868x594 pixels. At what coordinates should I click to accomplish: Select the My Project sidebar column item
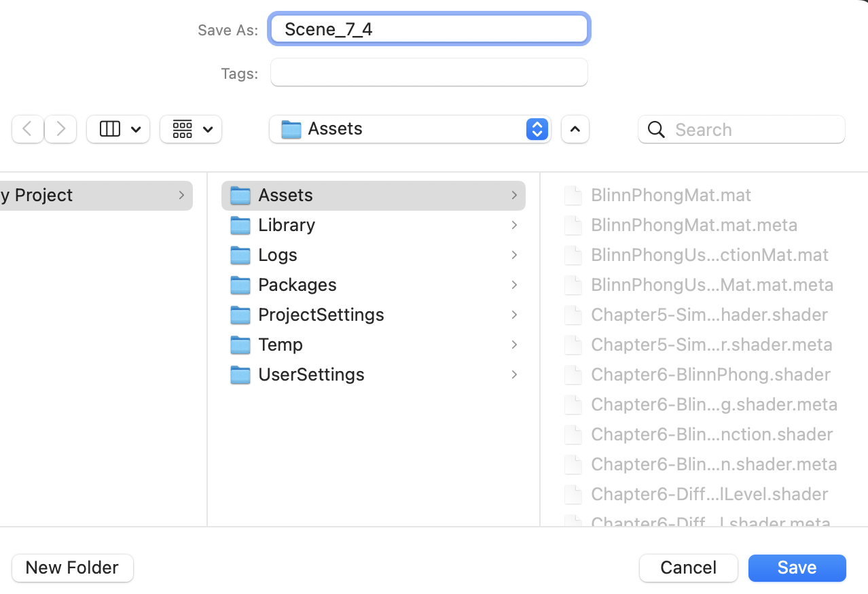(95, 195)
